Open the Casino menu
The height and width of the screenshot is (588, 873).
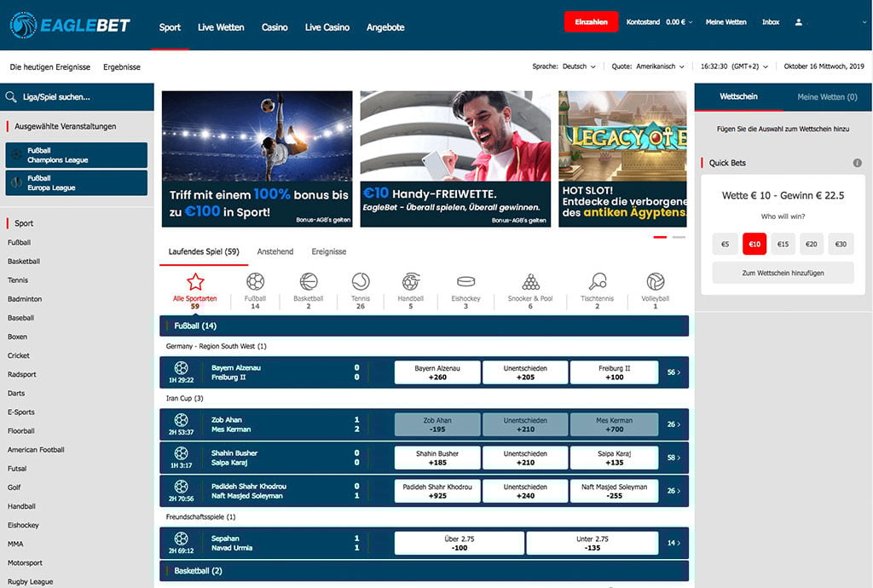(275, 27)
